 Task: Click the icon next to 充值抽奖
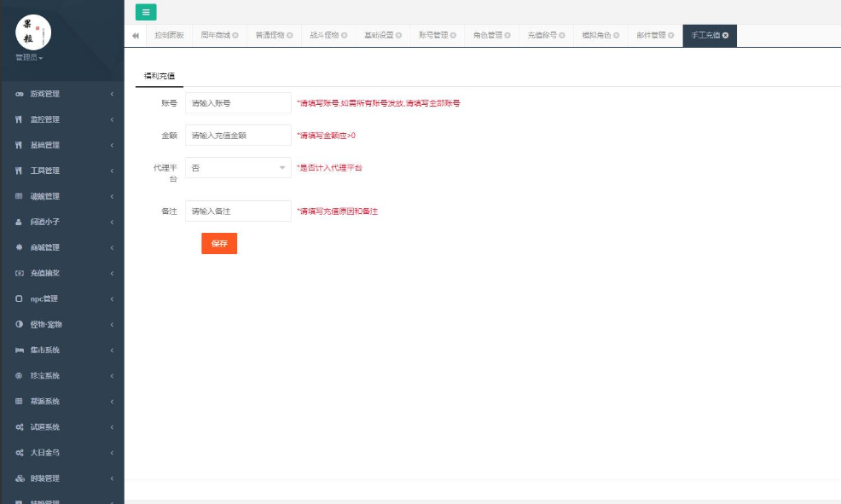click(19, 273)
